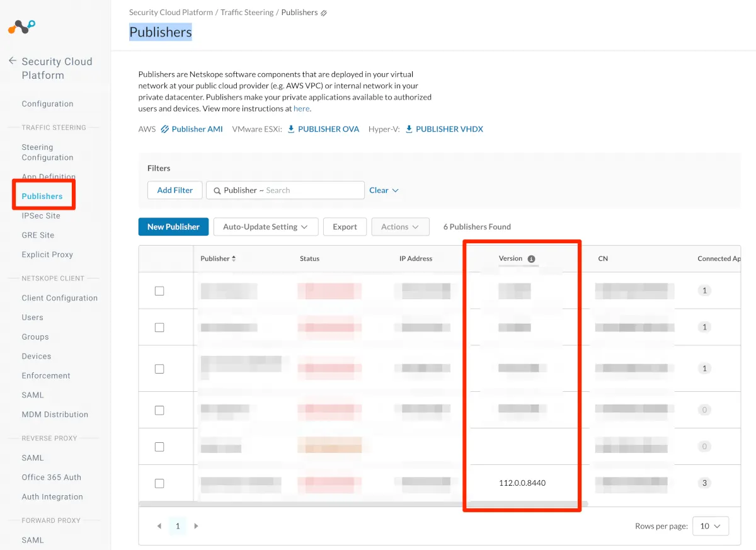Open Users in sidebar
Image resolution: width=756 pixels, height=550 pixels.
click(32, 318)
